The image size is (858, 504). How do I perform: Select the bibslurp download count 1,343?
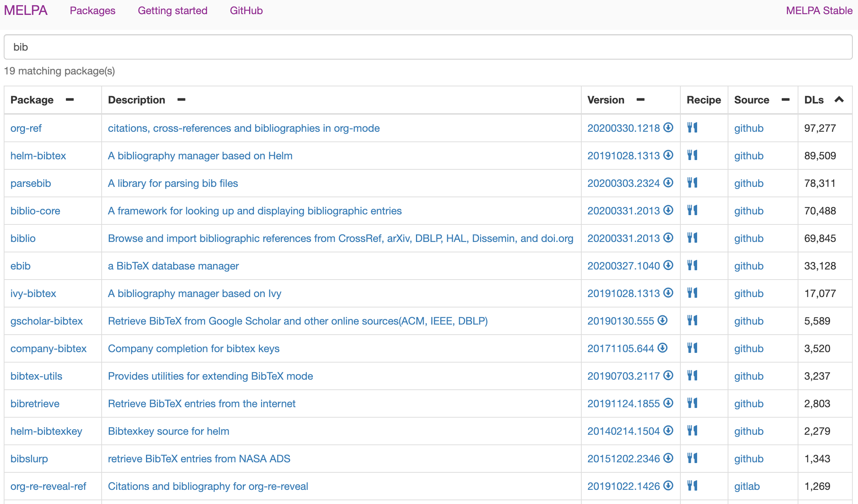[x=817, y=459]
